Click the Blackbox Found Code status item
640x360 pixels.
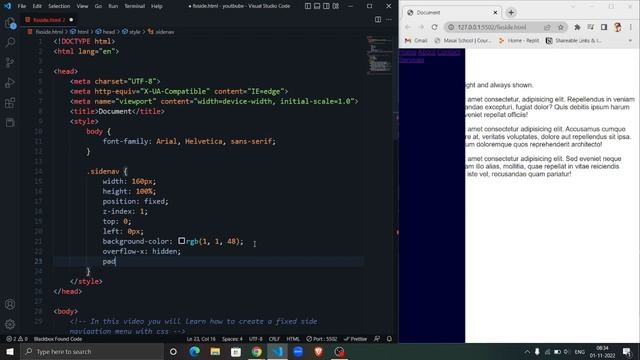coord(58,339)
